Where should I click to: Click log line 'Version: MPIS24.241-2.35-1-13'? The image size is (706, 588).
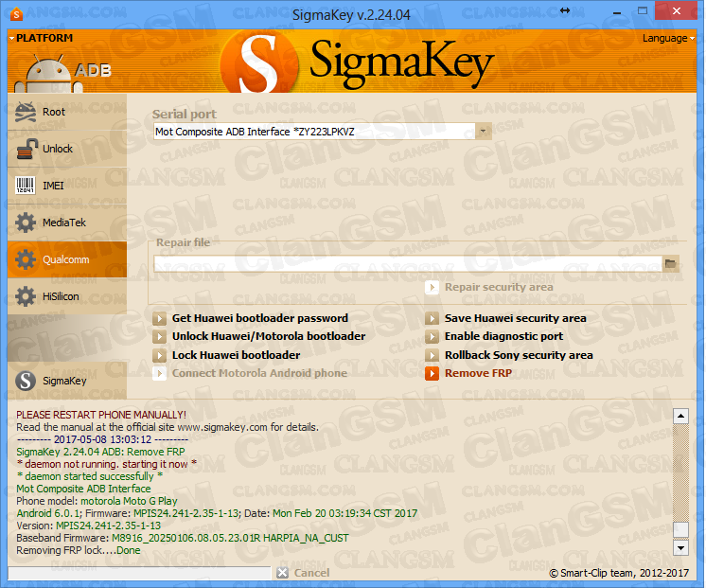pyautogui.click(x=88, y=526)
